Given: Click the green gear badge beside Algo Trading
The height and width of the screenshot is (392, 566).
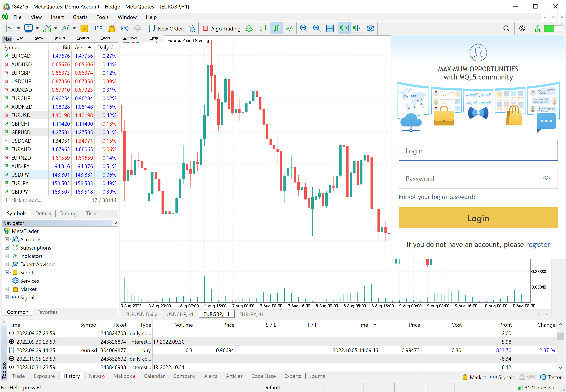Looking at the screenshot, I should (x=249, y=29).
